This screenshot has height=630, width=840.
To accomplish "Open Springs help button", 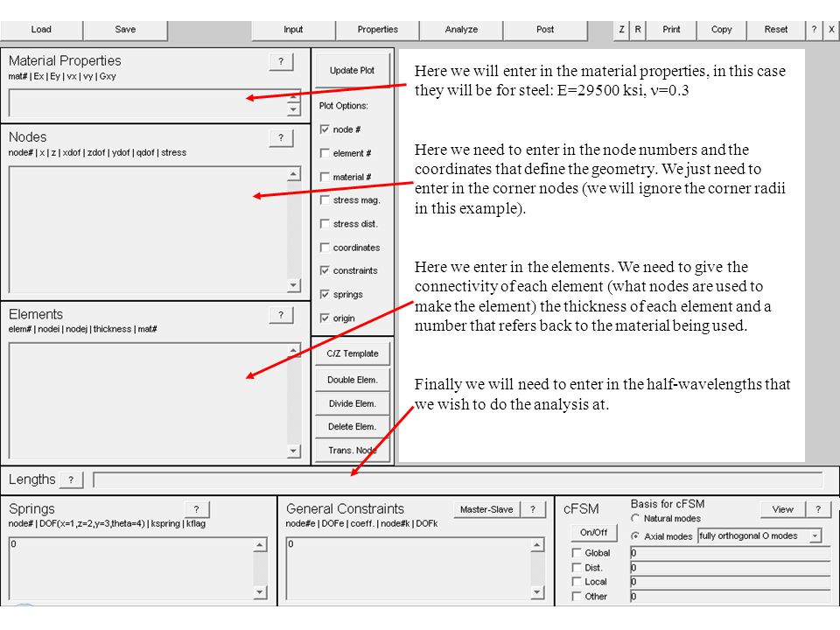I will click(197, 509).
